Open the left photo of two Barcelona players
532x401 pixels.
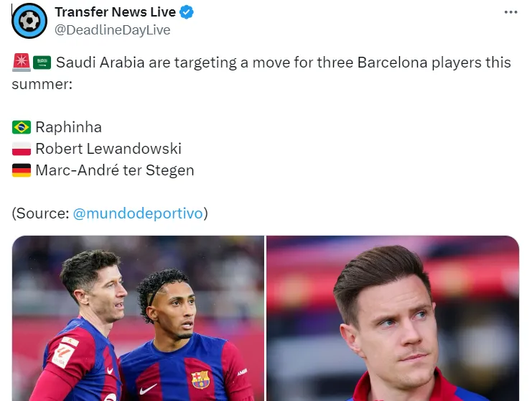[x=138, y=318]
